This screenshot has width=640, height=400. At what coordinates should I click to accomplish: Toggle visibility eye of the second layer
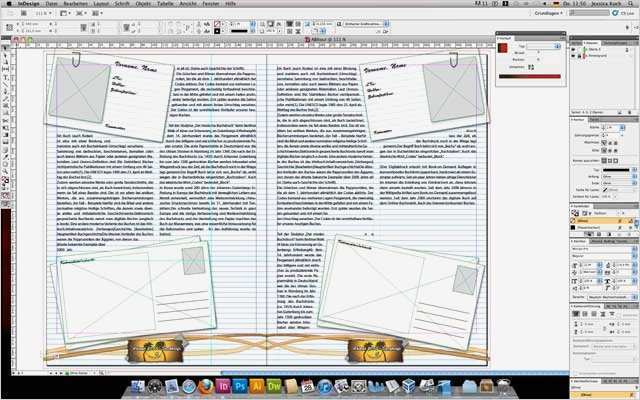(x=573, y=56)
